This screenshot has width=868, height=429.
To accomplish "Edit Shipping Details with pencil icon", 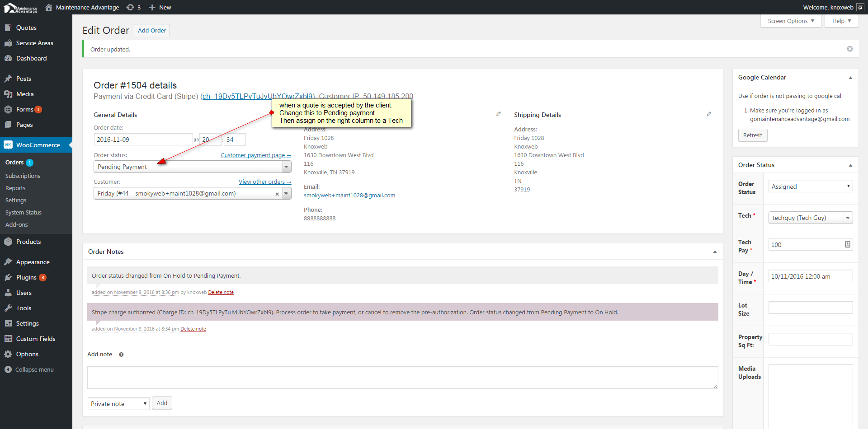I will [x=709, y=114].
